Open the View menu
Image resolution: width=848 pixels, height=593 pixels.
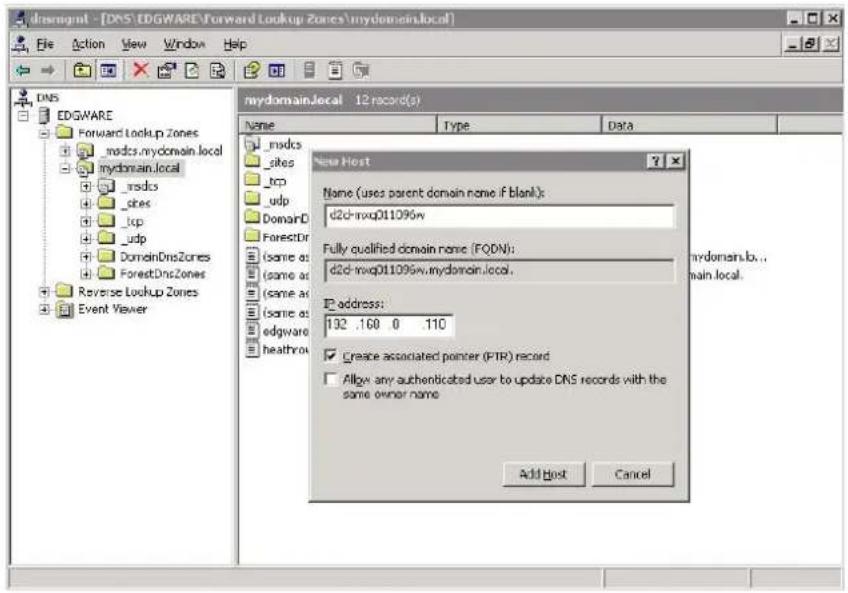pos(134,44)
